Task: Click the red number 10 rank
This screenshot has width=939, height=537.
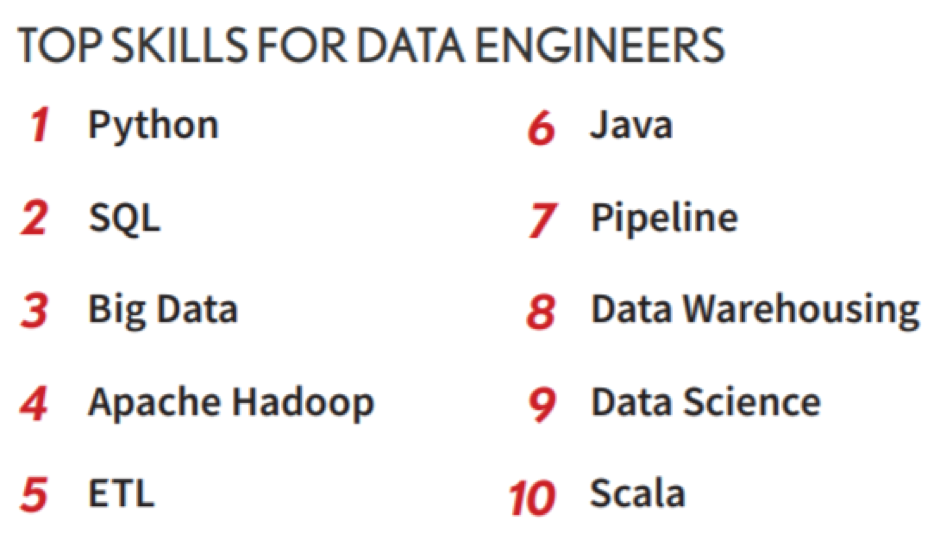Action: coord(532,498)
